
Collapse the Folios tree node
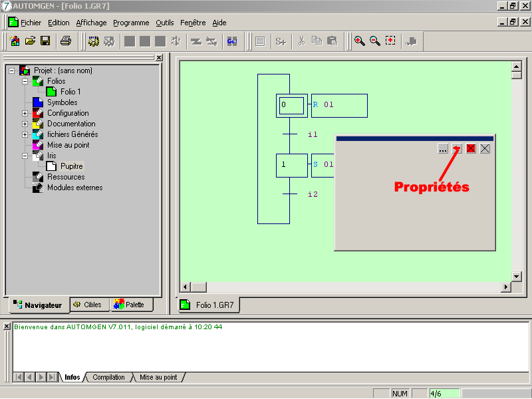click(25, 81)
